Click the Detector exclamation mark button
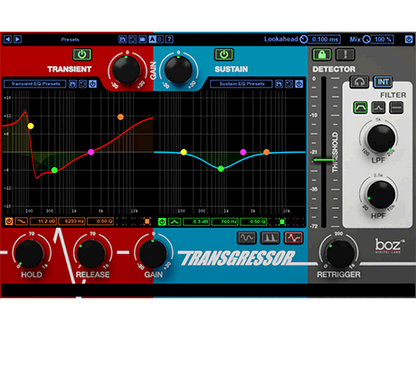Image resolution: width=416 pixels, height=376 pixels. [345, 54]
